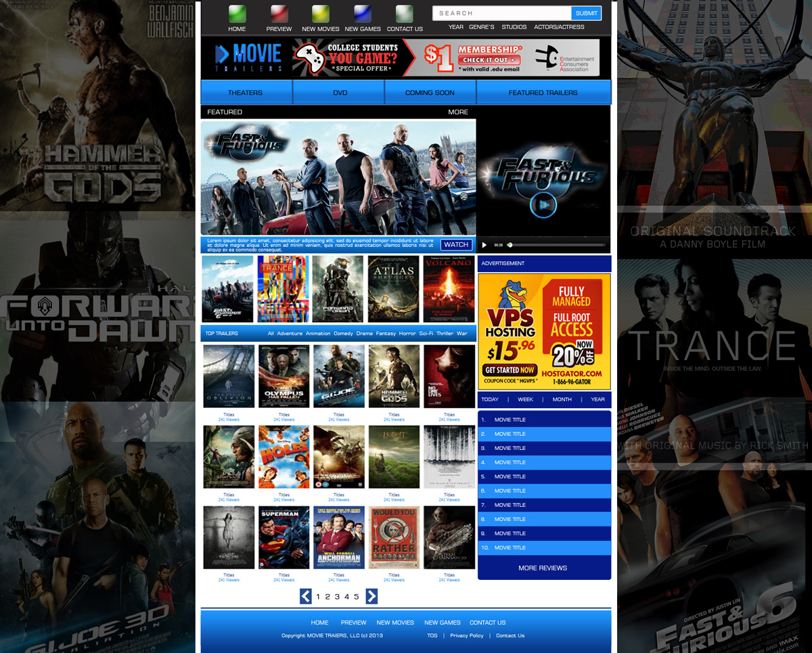Viewport: 812px width, 653px height.
Task: Show top movies for the Week
Action: [526, 399]
